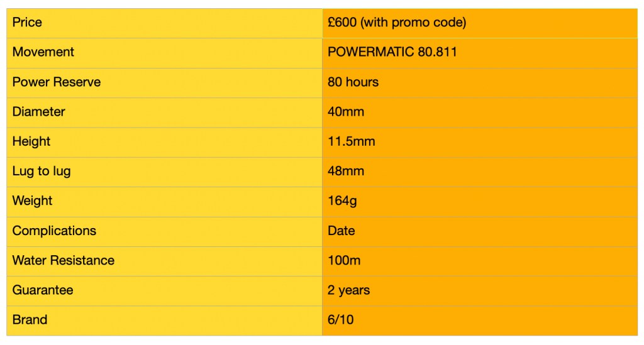This screenshot has width=644, height=345.
Task: Click the Water Resistance label
Action: point(64,260)
